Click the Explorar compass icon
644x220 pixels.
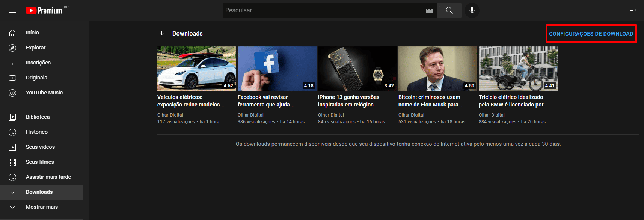click(12, 48)
